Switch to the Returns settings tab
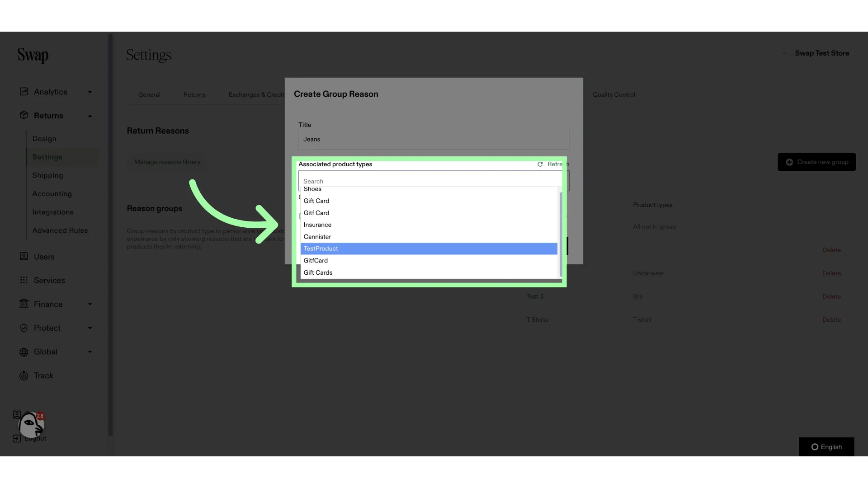Image resolution: width=868 pixels, height=488 pixels. point(194,95)
